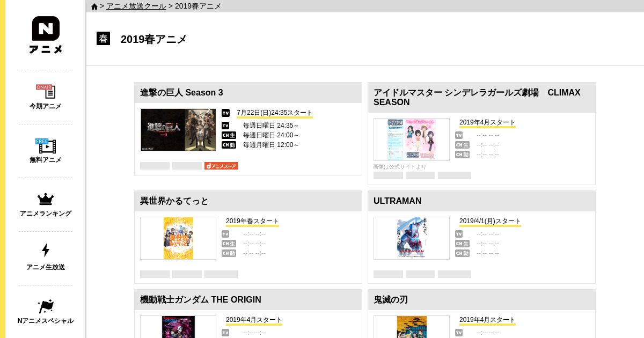Click アニメ放送クール breadcrumb link
The width and height of the screenshot is (644, 338).
pyautogui.click(x=136, y=6)
